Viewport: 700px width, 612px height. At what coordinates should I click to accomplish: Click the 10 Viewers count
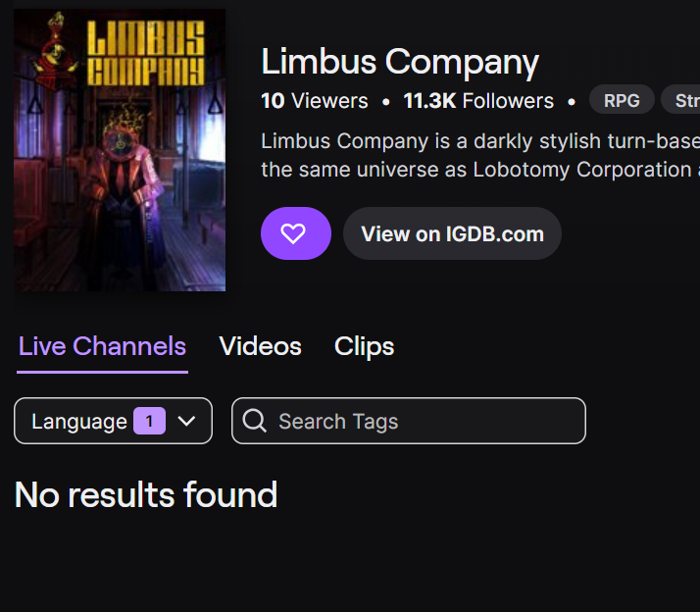[x=315, y=100]
